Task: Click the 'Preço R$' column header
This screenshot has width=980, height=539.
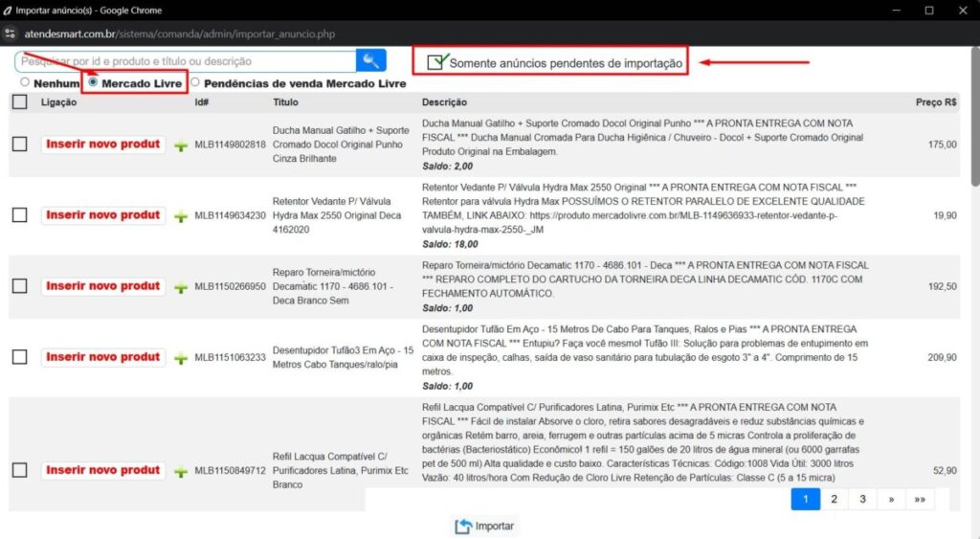Action: pos(936,101)
